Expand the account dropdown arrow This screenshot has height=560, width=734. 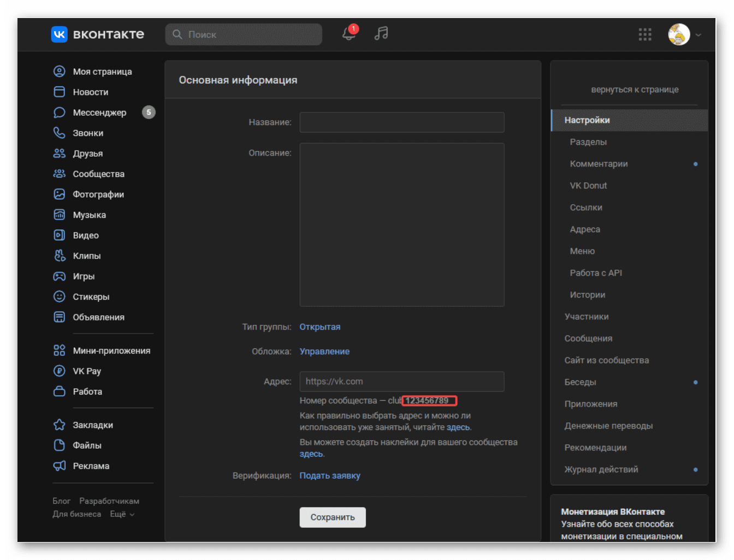coord(699,35)
